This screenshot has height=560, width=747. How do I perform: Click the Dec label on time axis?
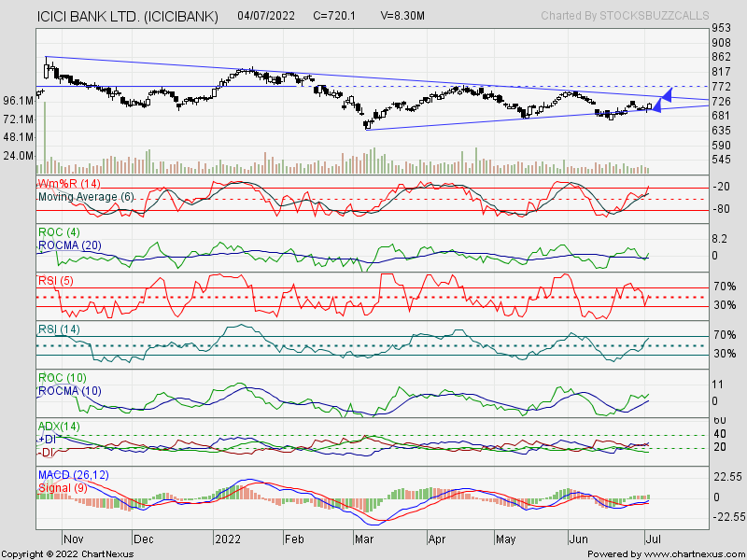(x=144, y=539)
